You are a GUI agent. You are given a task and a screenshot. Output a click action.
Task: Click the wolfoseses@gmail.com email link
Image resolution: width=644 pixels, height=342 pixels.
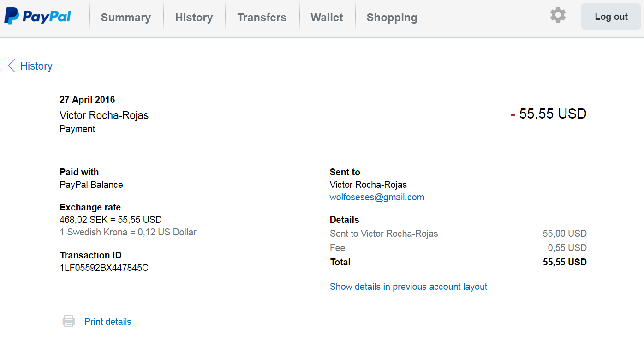(377, 197)
